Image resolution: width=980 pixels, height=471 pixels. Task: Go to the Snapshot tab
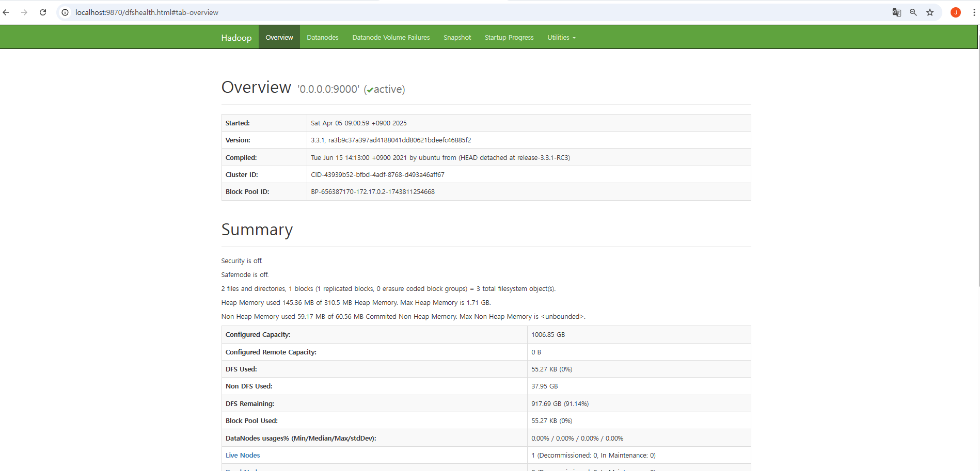(x=457, y=37)
